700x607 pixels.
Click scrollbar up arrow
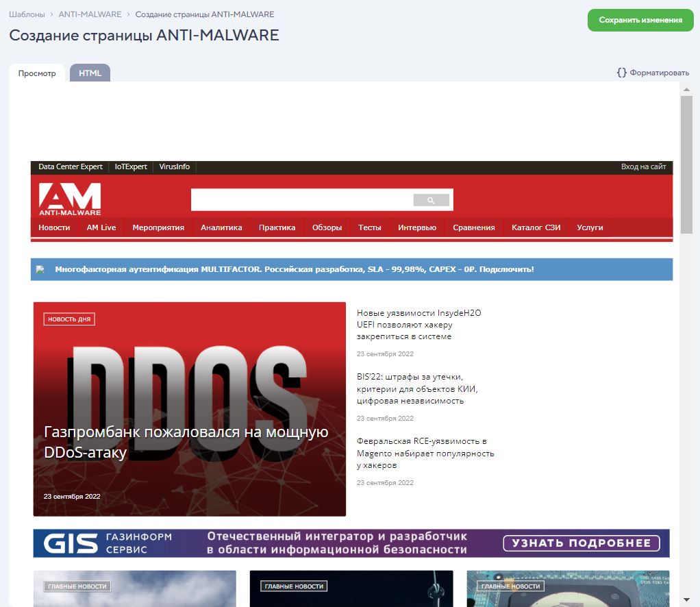pos(686,90)
